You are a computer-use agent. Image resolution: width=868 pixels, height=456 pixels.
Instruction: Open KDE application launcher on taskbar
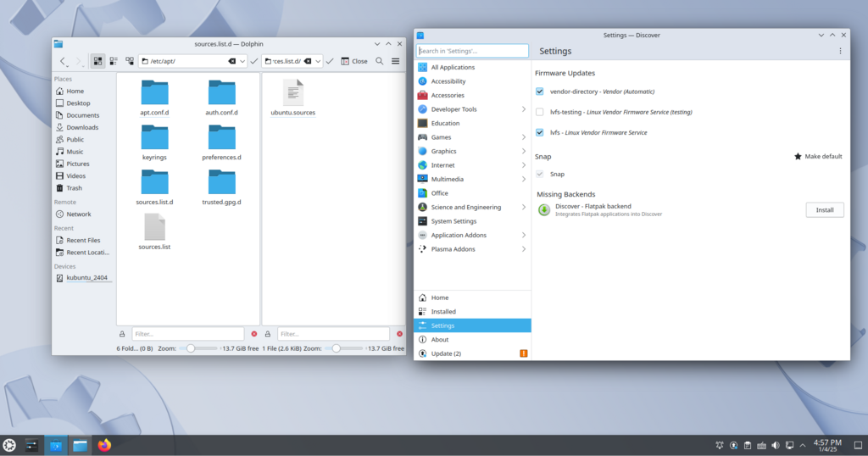click(x=9, y=445)
